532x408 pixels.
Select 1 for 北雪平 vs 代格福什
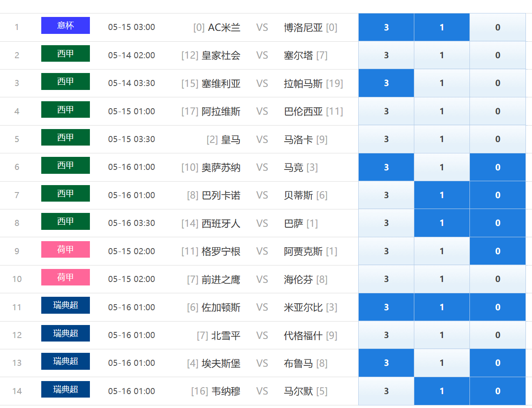pos(442,335)
